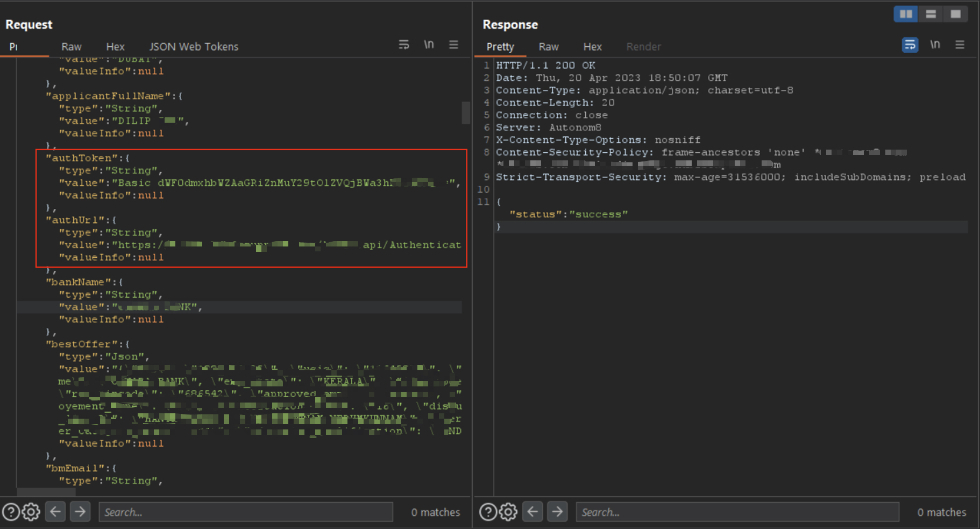Open Response search settings gear
The height and width of the screenshot is (529, 980).
[x=508, y=512]
